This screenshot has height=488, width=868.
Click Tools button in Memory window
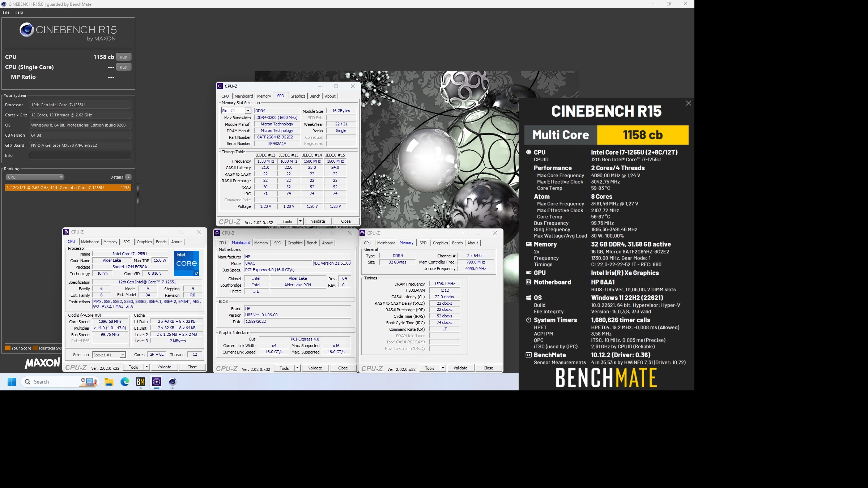[430, 368]
